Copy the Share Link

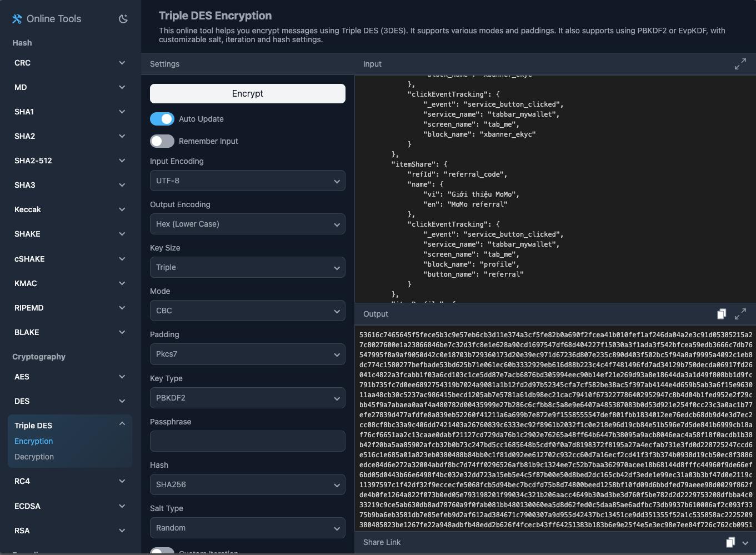730,542
